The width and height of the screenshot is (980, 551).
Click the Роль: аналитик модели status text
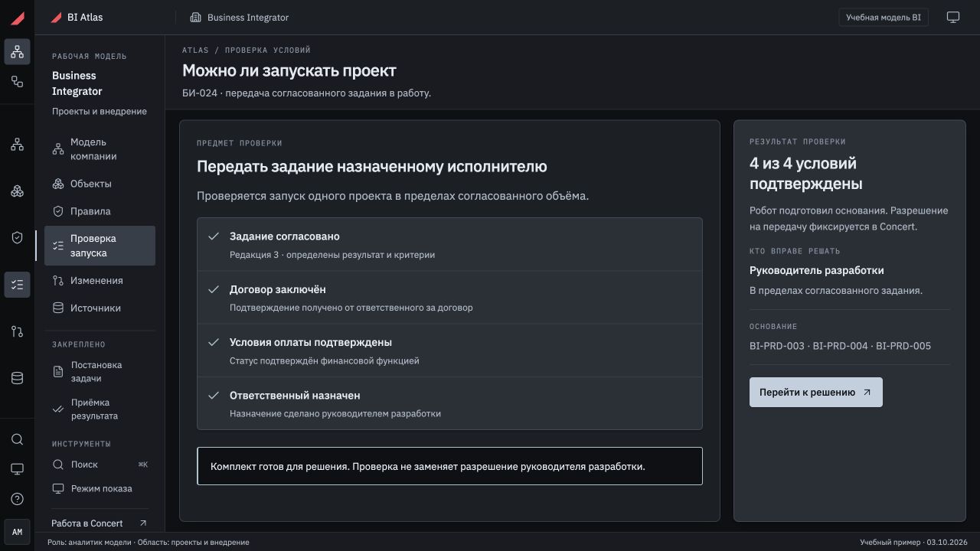148,542
